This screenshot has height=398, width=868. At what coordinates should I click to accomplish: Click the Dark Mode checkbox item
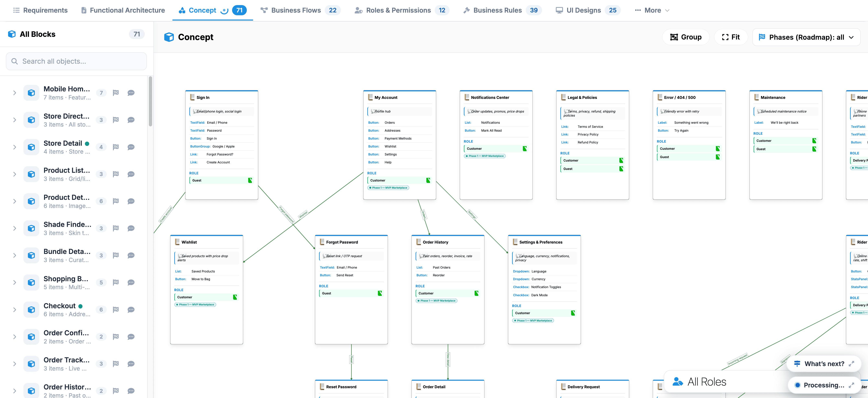pos(544,295)
